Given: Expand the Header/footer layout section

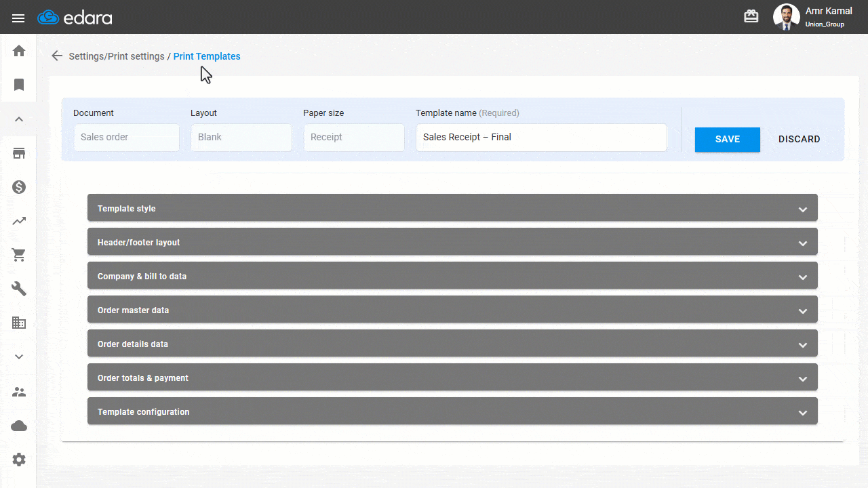Looking at the screenshot, I should click(x=452, y=242).
